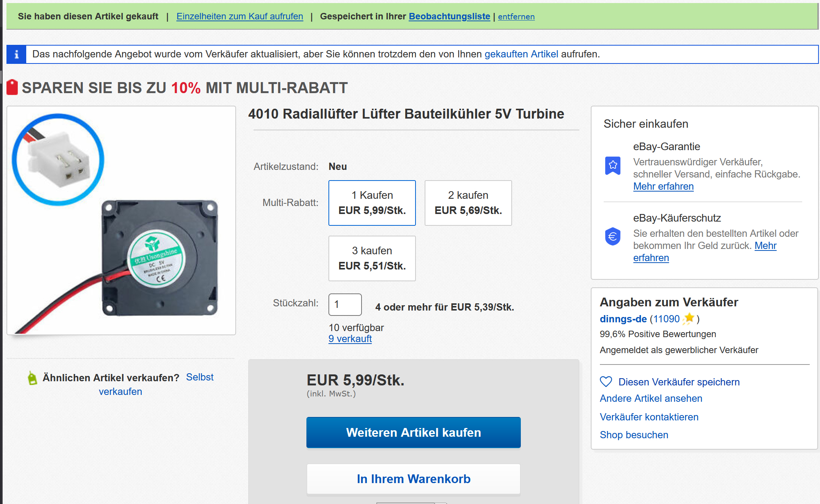
Task: Select the '3 kaufen EUR 5,51' option
Action: (372, 258)
